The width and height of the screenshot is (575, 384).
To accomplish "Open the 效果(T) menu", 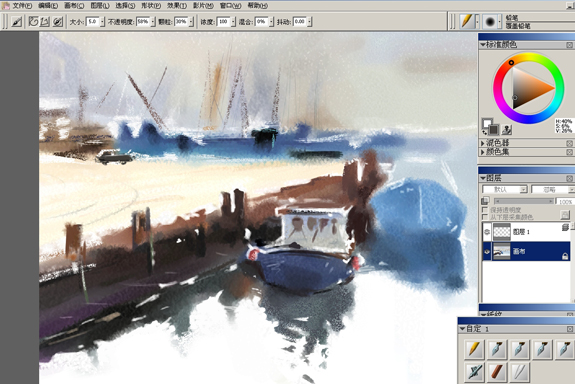I will tap(177, 6).
